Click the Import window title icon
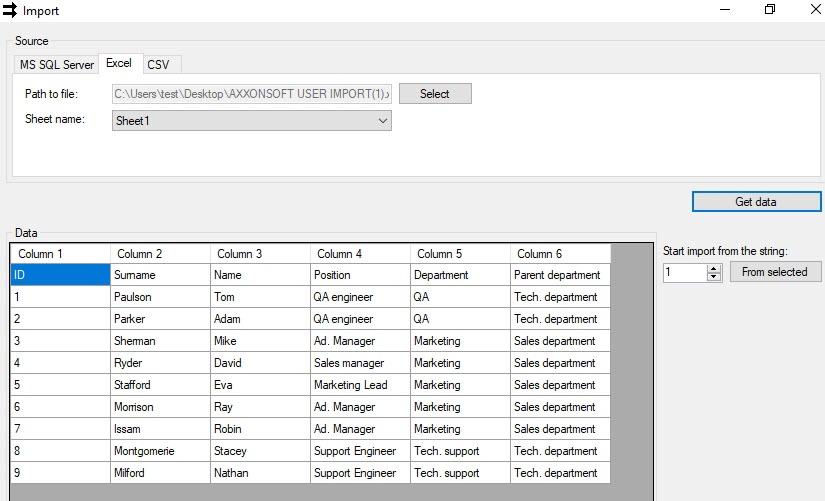This screenshot has height=501, width=825. point(10,11)
